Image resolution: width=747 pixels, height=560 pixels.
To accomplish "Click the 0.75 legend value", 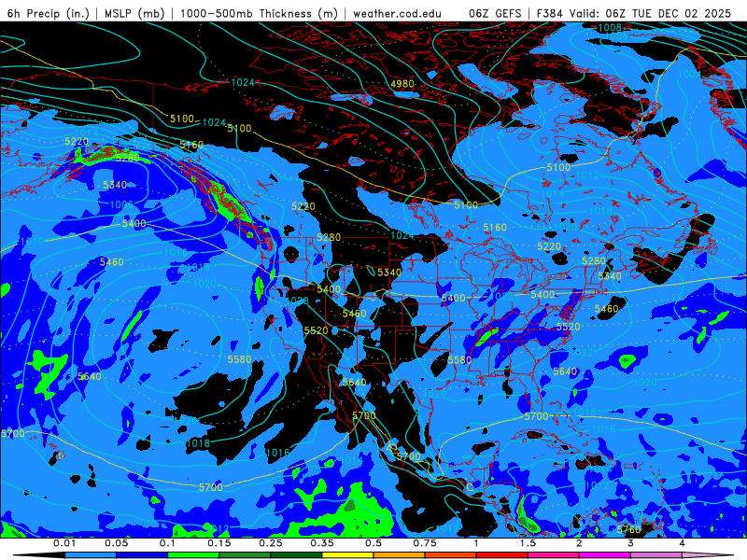I will click(425, 543).
